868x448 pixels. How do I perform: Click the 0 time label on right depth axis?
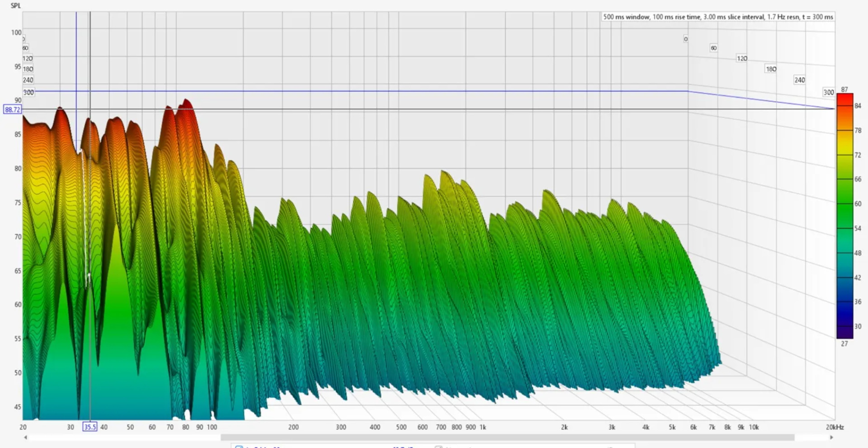click(686, 39)
